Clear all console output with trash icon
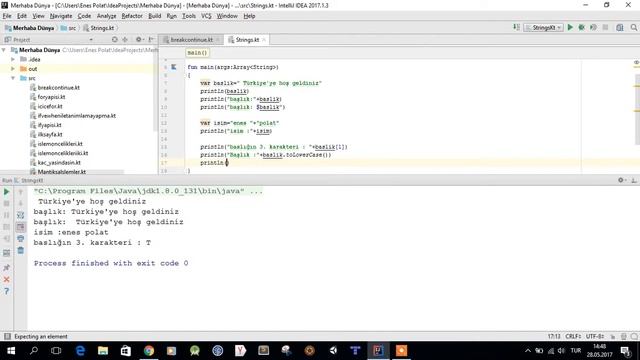 pyautogui.click(x=20, y=251)
